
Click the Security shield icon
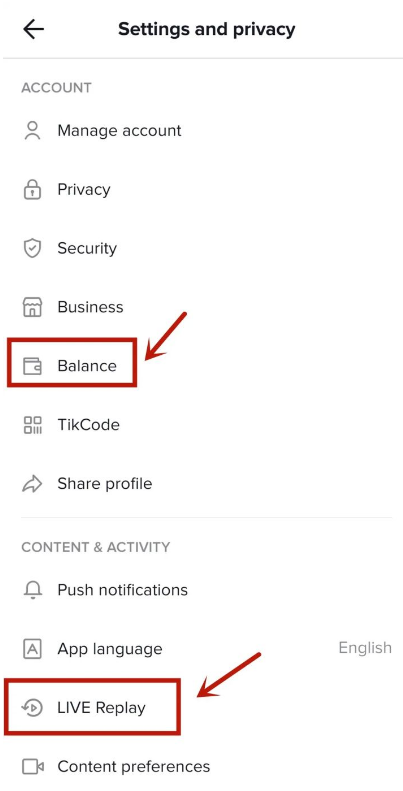tap(33, 248)
